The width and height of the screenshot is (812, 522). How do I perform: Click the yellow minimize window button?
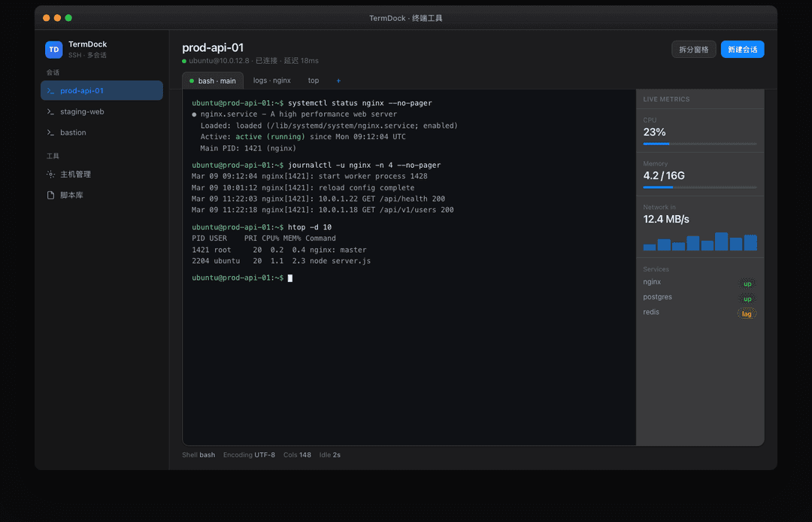click(57, 18)
